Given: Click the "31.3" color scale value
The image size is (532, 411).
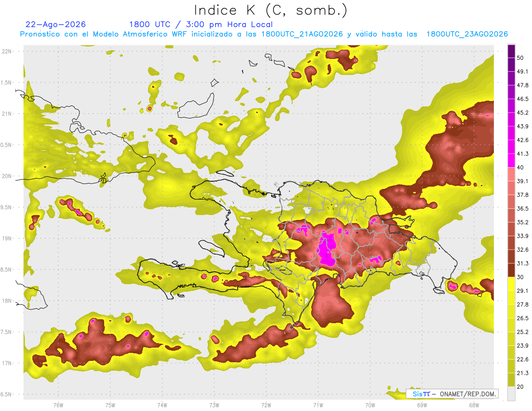Looking at the screenshot, I should tap(523, 263).
